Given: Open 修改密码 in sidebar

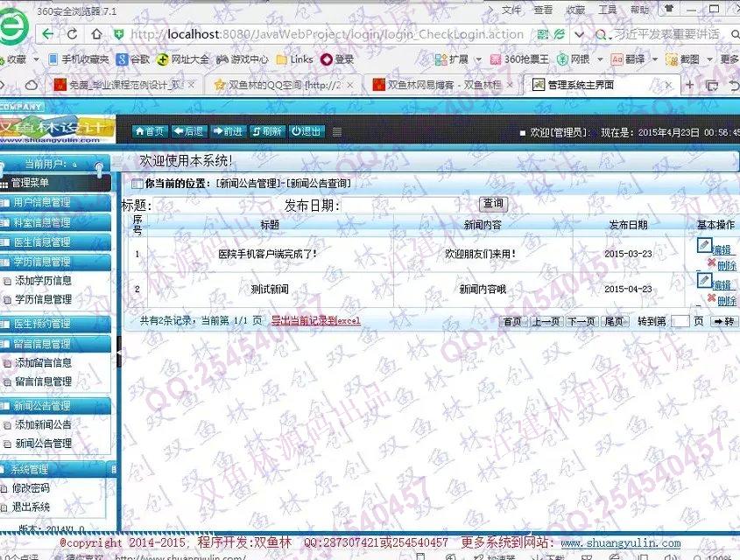Looking at the screenshot, I should (30, 488).
